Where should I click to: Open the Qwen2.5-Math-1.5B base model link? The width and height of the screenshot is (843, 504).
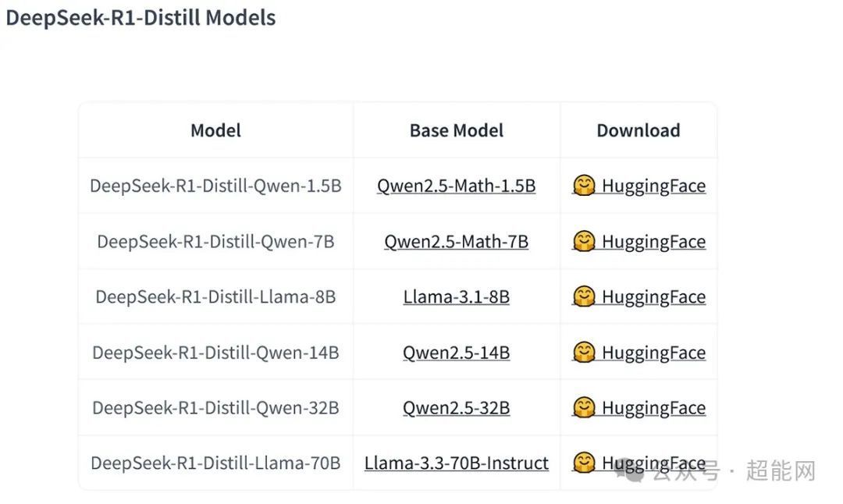[456, 186]
